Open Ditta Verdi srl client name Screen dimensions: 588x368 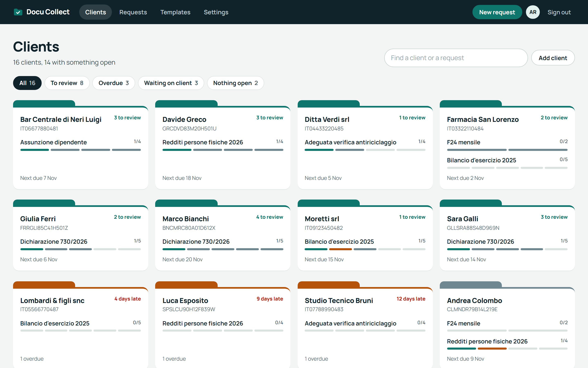[x=327, y=119]
